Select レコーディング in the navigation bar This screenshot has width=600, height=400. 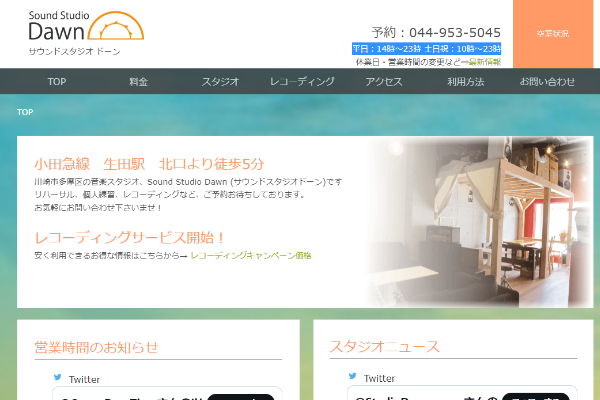pos(302,82)
